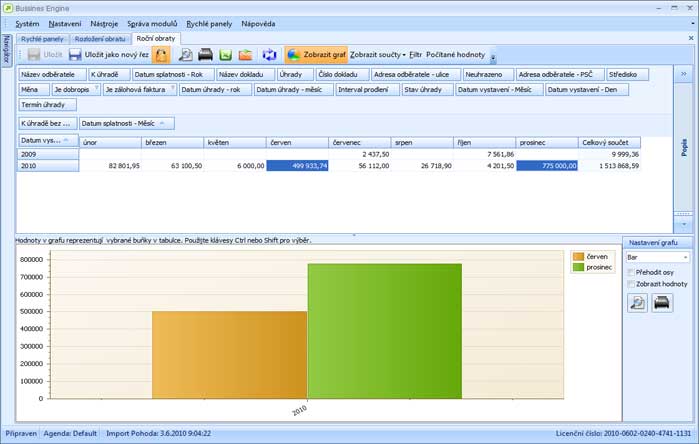
Task: Click the green export icon in the toolbar
Action: click(225, 54)
